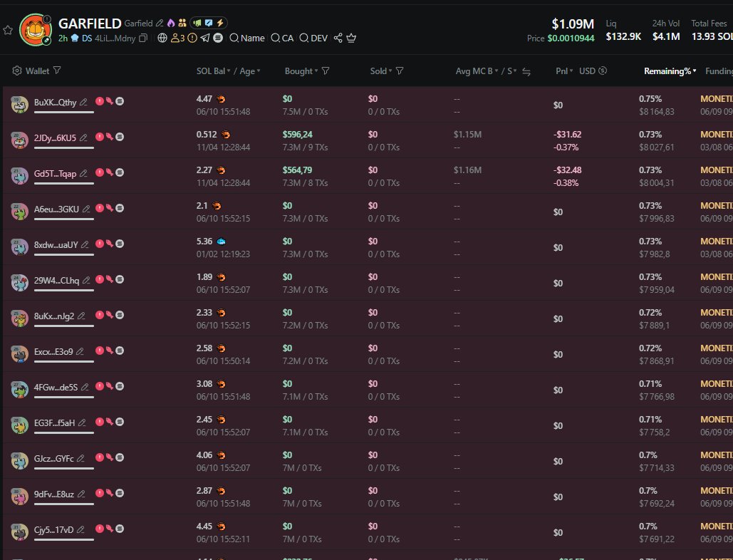This screenshot has height=560, width=733.
Task: Sort by Bought column
Action: pyautogui.click(x=301, y=71)
